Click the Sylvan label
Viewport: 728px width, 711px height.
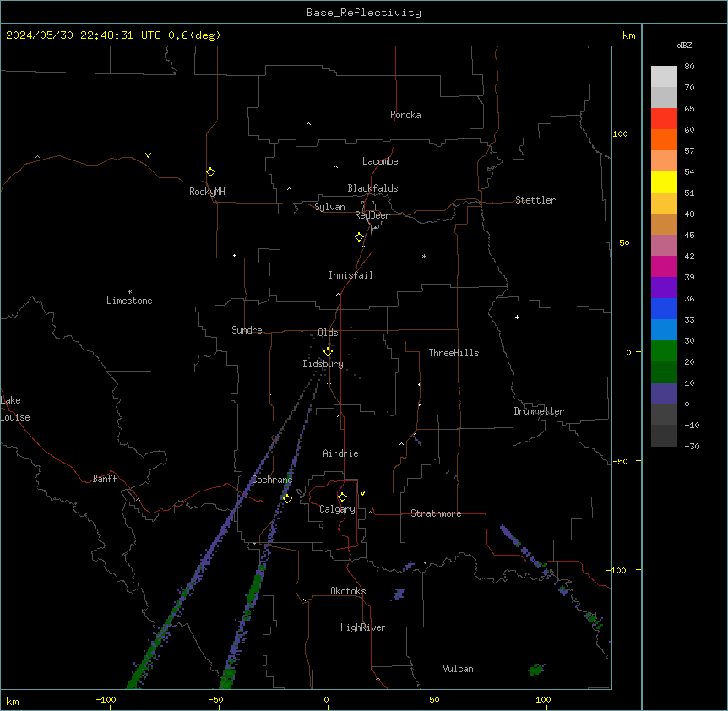pos(329,207)
